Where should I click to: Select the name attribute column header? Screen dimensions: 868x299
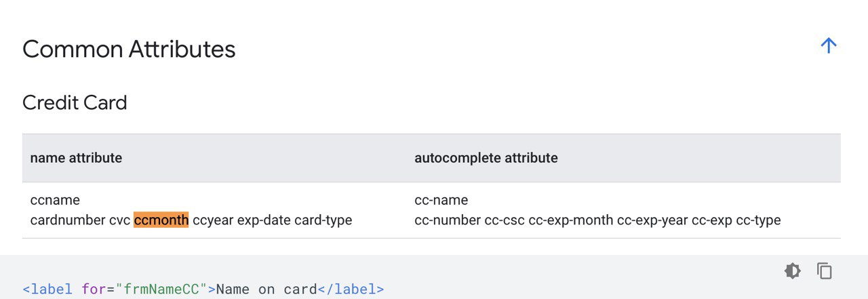(77, 158)
